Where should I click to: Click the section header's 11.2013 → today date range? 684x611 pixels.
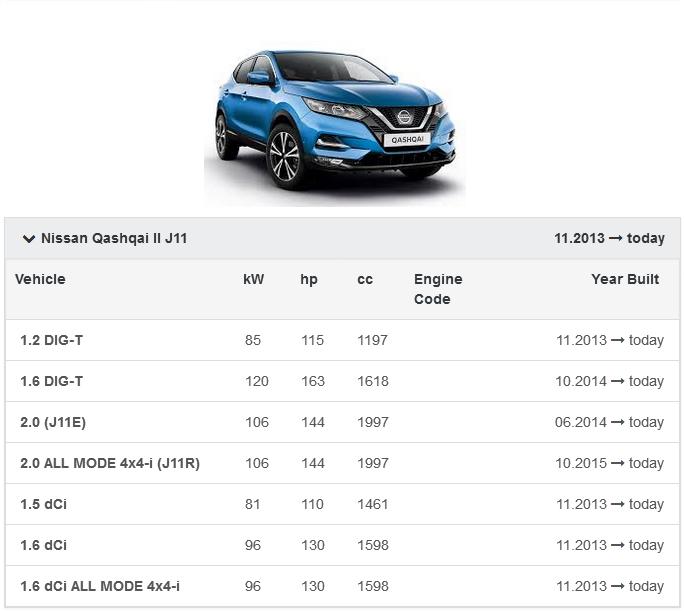pos(609,239)
